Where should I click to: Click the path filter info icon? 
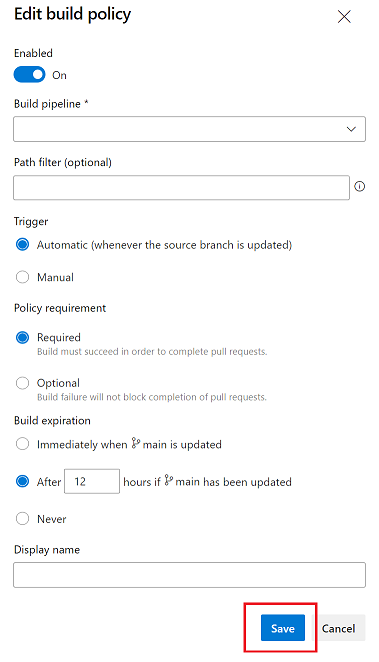click(360, 186)
